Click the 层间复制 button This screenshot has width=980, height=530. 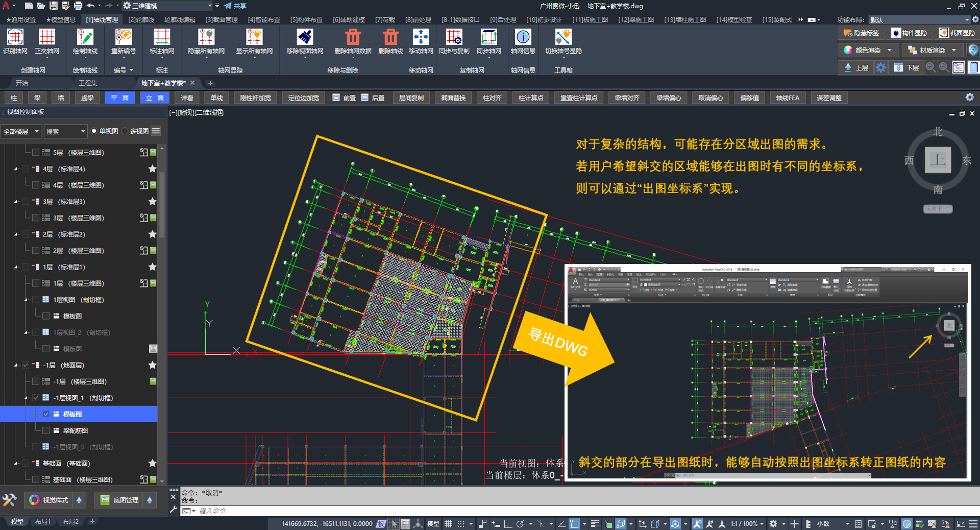(x=411, y=98)
